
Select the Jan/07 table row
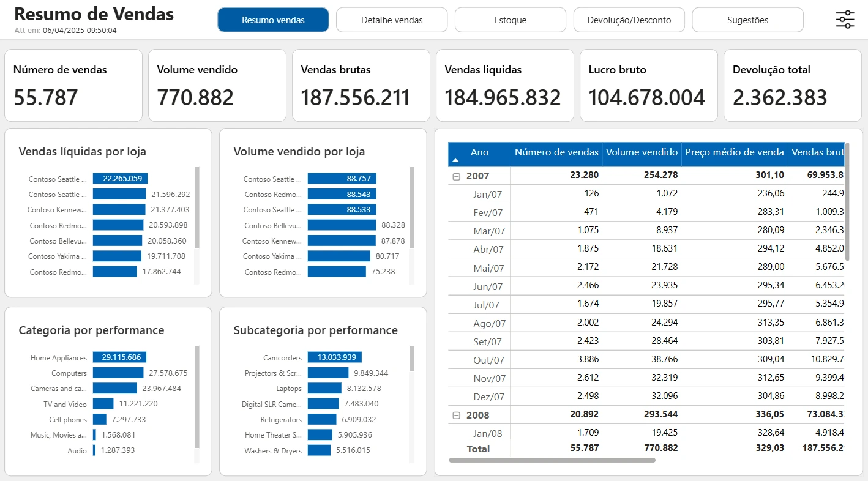646,194
